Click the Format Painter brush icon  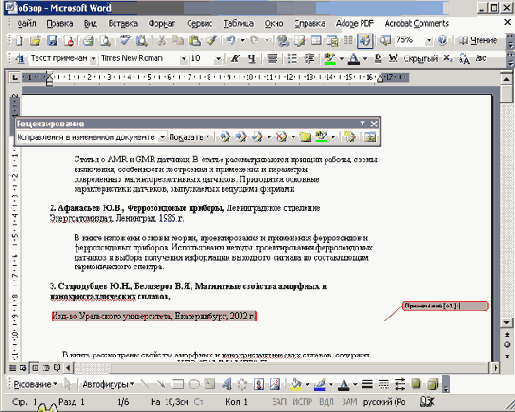tap(211, 41)
